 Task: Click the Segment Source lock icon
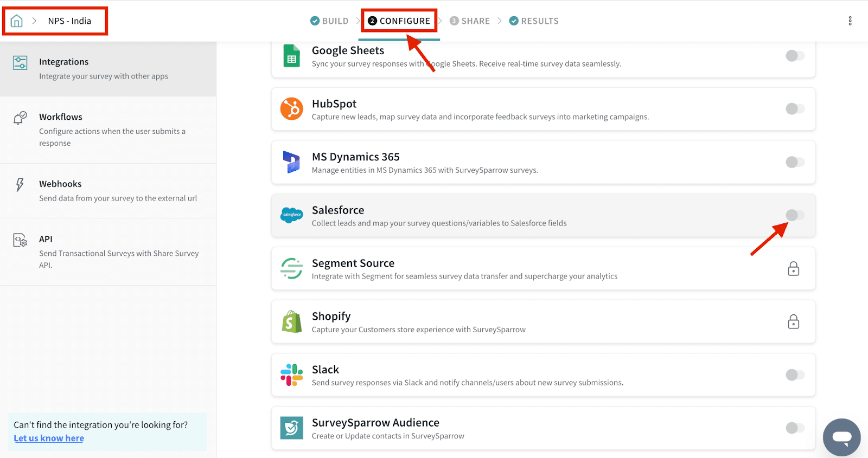793,269
